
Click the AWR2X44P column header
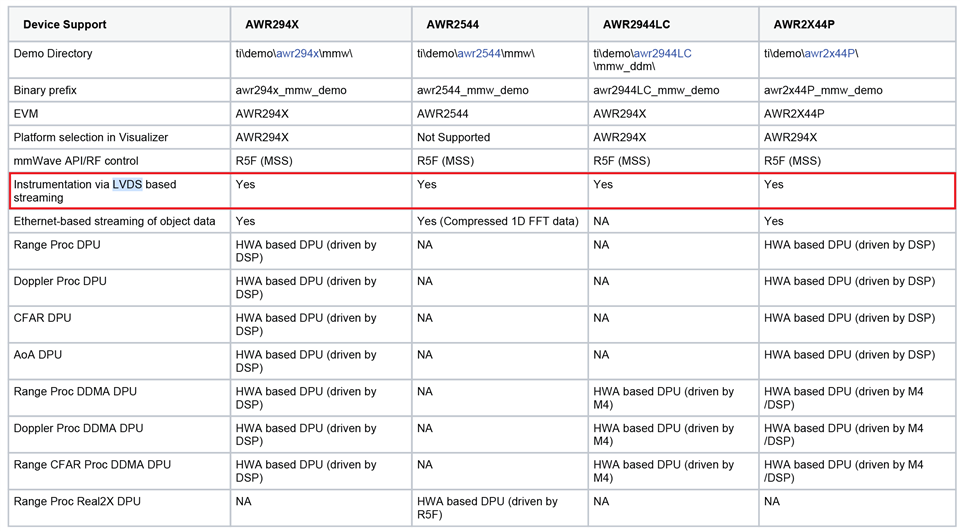[x=857, y=24]
